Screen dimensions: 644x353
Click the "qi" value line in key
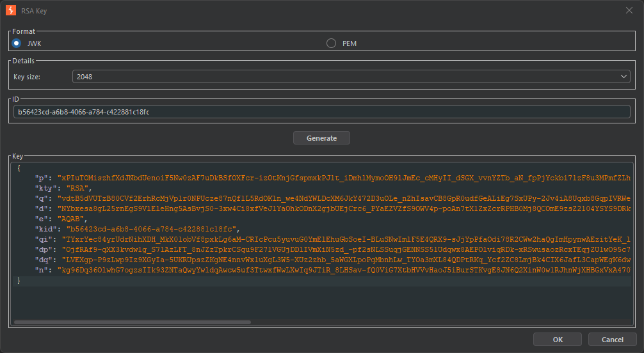(x=333, y=239)
